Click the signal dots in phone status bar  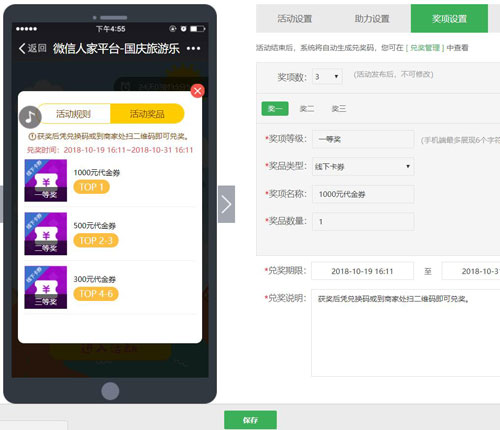(x=26, y=29)
